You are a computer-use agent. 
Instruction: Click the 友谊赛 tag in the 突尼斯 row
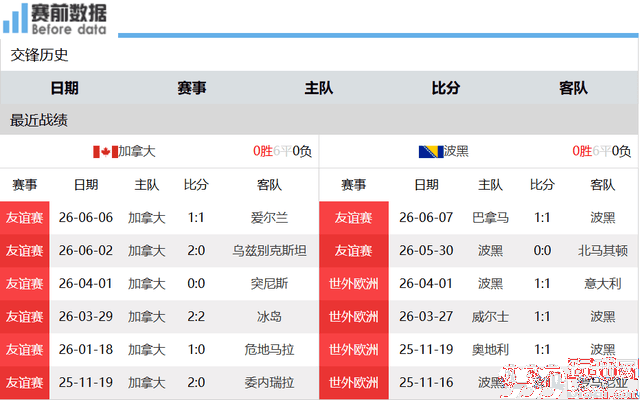(x=24, y=284)
